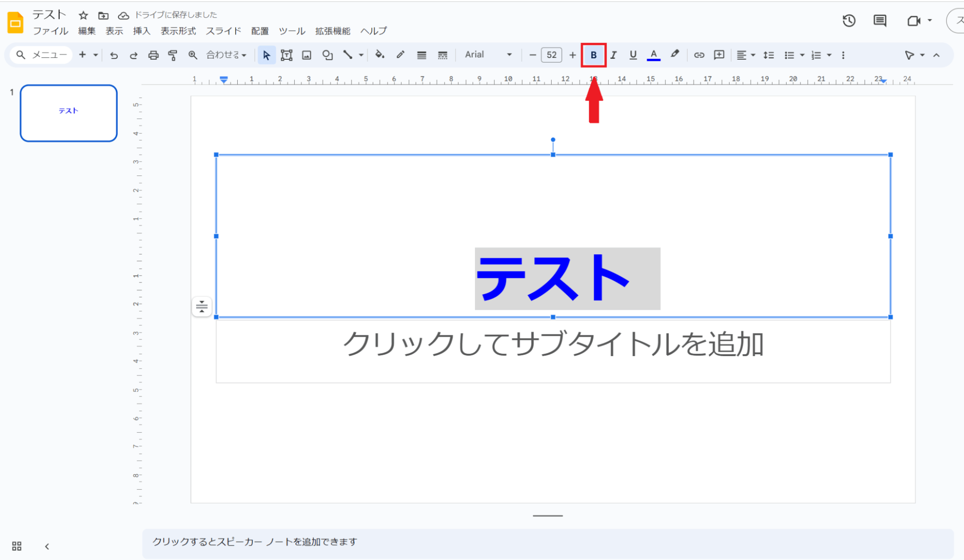Screen dimensions: 964x560
Task: Toggle bold formatting button
Action: click(594, 55)
